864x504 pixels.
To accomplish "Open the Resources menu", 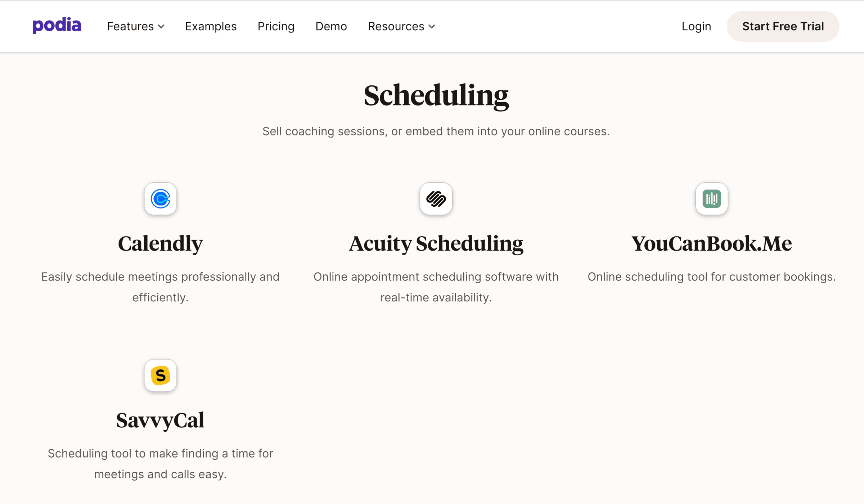I will coord(401,26).
